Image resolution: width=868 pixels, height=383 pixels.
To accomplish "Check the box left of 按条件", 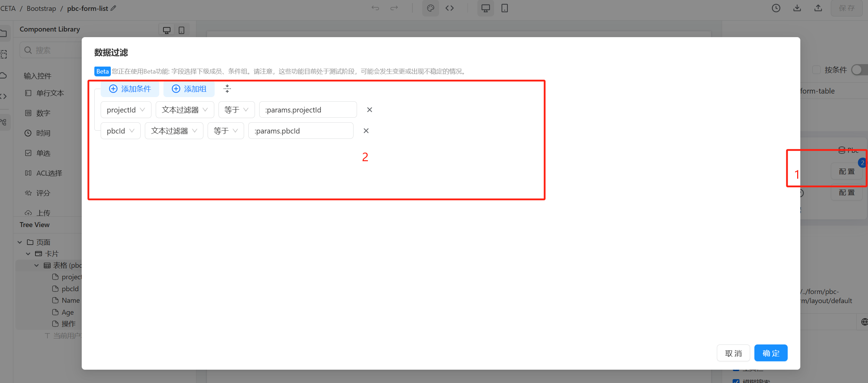I will tap(816, 70).
